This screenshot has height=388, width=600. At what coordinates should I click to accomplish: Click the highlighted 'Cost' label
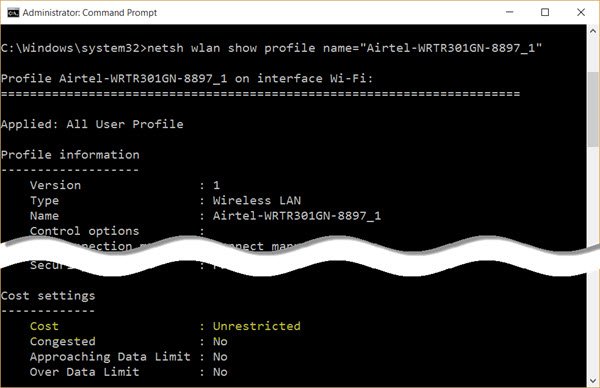(44, 326)
